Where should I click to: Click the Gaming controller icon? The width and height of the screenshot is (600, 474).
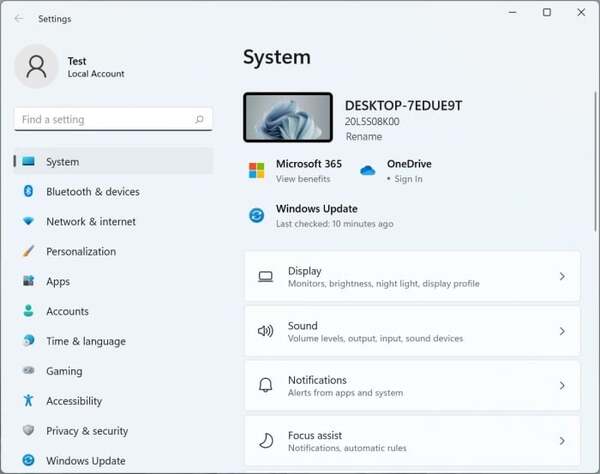tap(28, 371)
